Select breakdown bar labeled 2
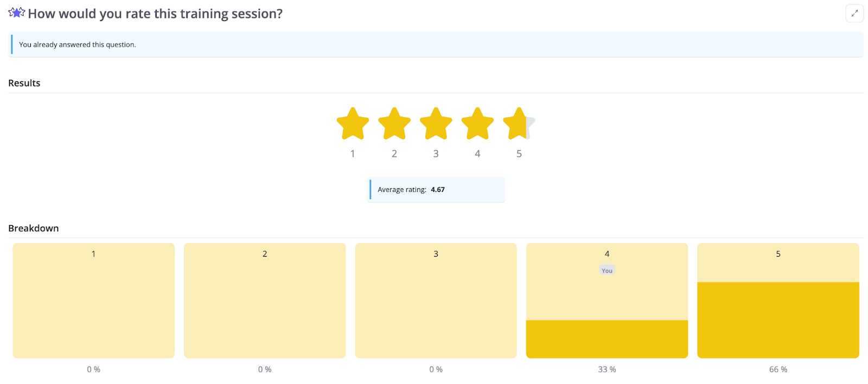This screenshot has width=868, height=384. [265, 300]
